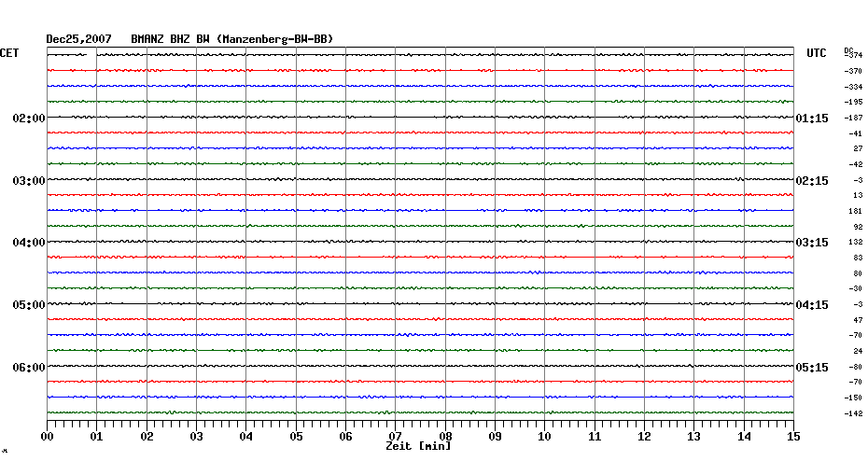Select the 06:00 CET time label
The height and width of the screenshot is (461, 868).
coord(29,368)
